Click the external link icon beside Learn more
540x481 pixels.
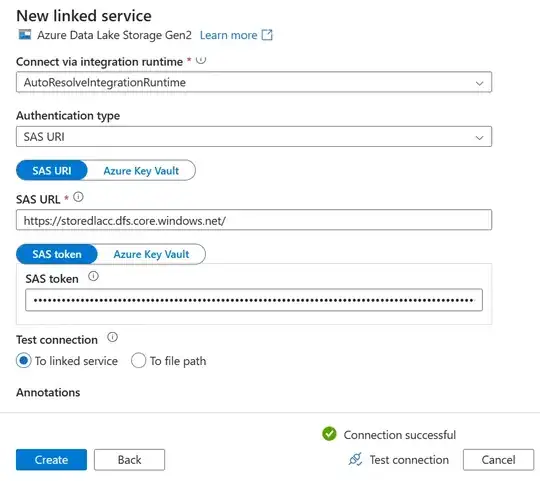click(267, 35)
